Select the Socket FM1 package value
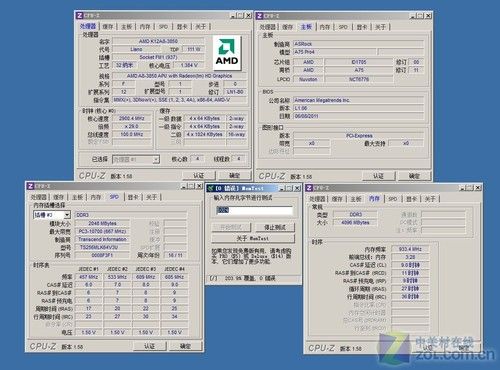Image resolution: width=500 pixels, height=370 pixels. [158, 57]
